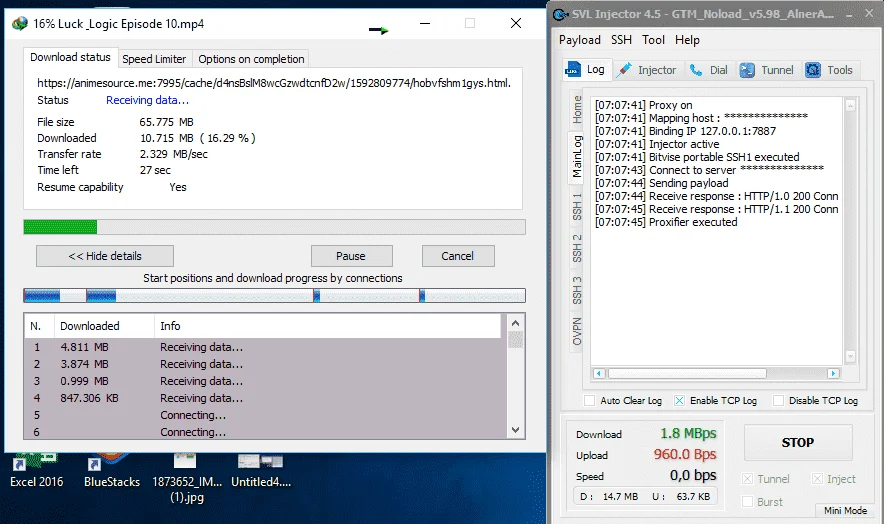Image resolution: width=884 pixels, height=524 pixels.
Task: Click the 960.0 Bps upload speed value
Action: [684, 454]
